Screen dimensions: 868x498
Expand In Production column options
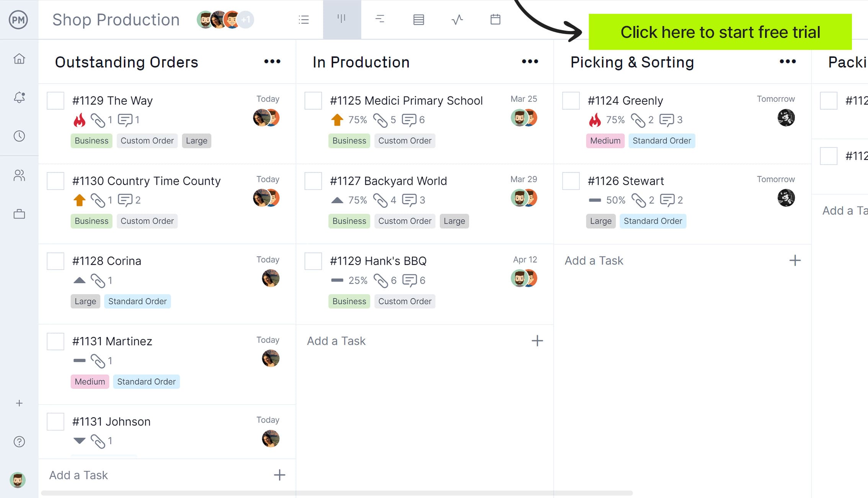coord(530,61)
